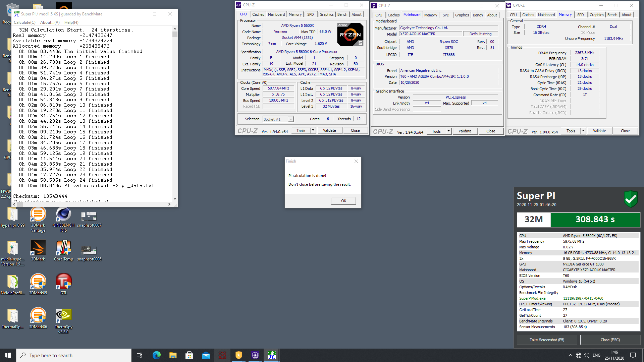Open Calculate(C) menu in Super PI
Image resolution: width=644 pixels, height=362 pixels.
tap(24, 22)
